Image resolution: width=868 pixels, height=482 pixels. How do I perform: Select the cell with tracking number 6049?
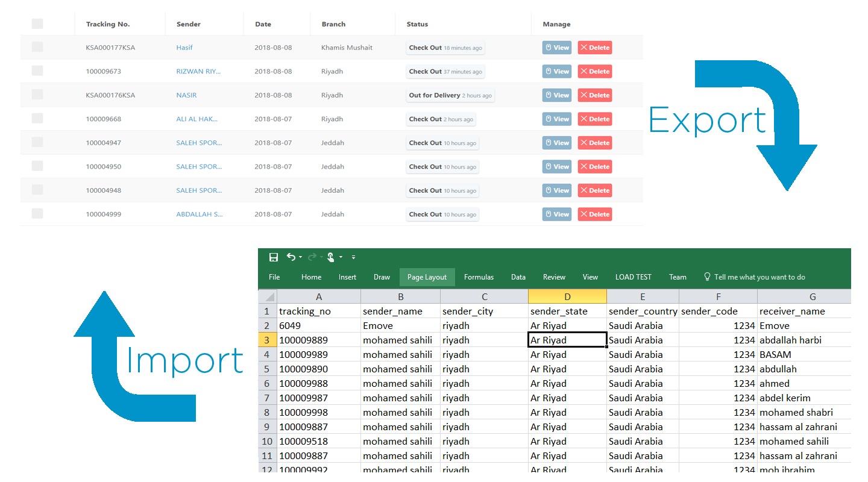318,325
